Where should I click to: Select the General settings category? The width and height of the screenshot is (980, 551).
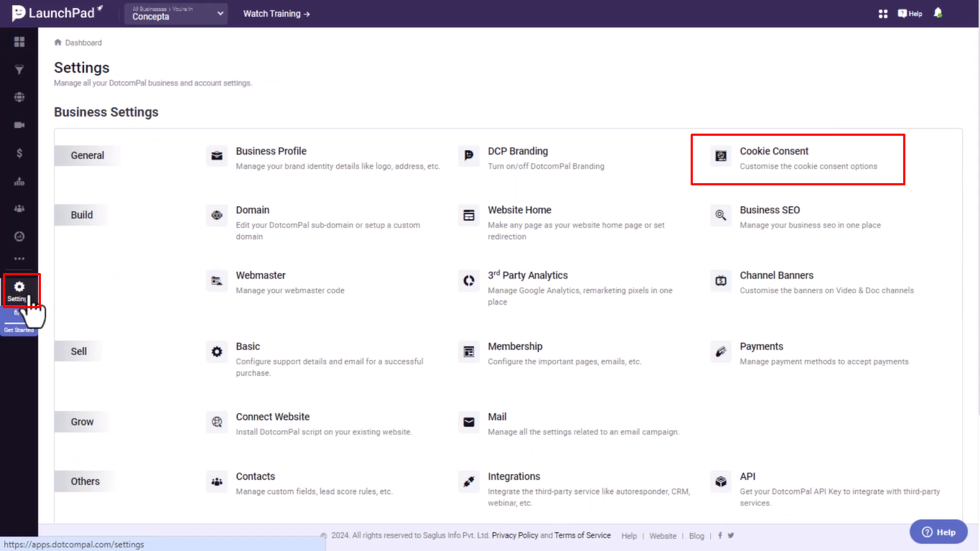point(88,155)
